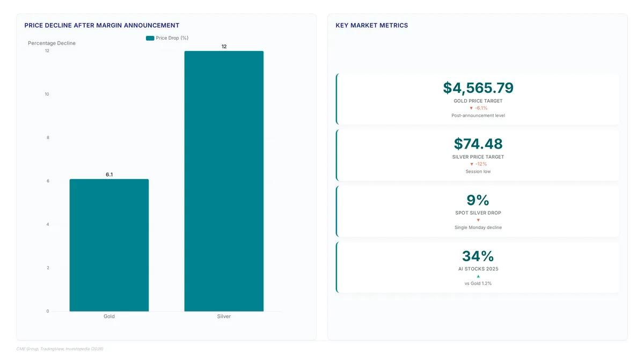Click the Gold Price Target label

pyautogui.click(x=478, y=101)
